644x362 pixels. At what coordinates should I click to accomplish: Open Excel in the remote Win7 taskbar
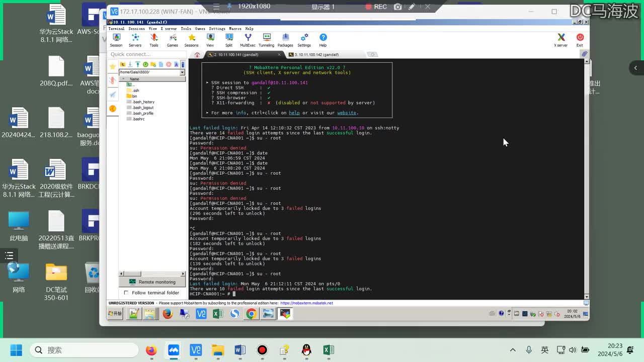click(x=218, y=314)
